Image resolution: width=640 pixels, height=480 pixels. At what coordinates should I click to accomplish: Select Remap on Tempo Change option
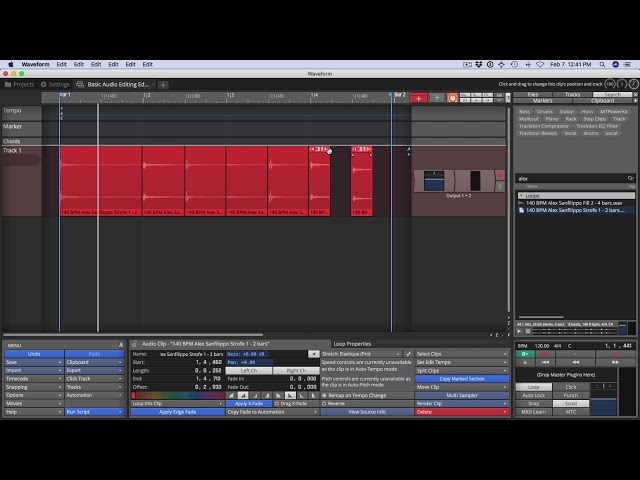point(367,395)
